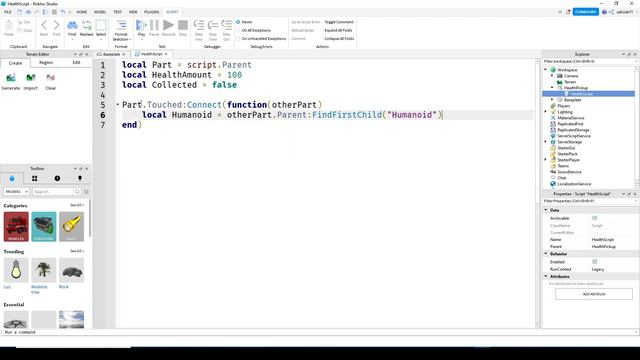Open the Toolbox Creations lightbulb icon

(x=80, y=178)
